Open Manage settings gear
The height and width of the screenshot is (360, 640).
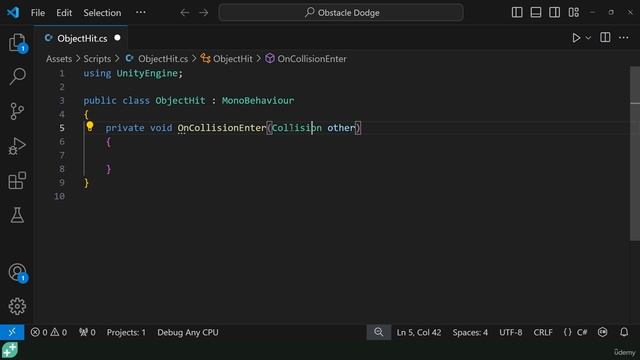[x=17, y=306]
